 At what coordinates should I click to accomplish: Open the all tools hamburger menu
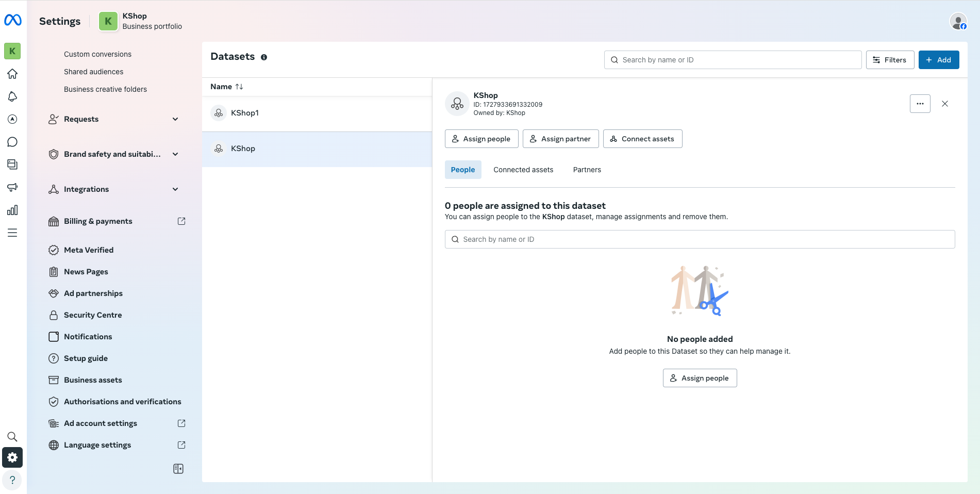point(12,233)
